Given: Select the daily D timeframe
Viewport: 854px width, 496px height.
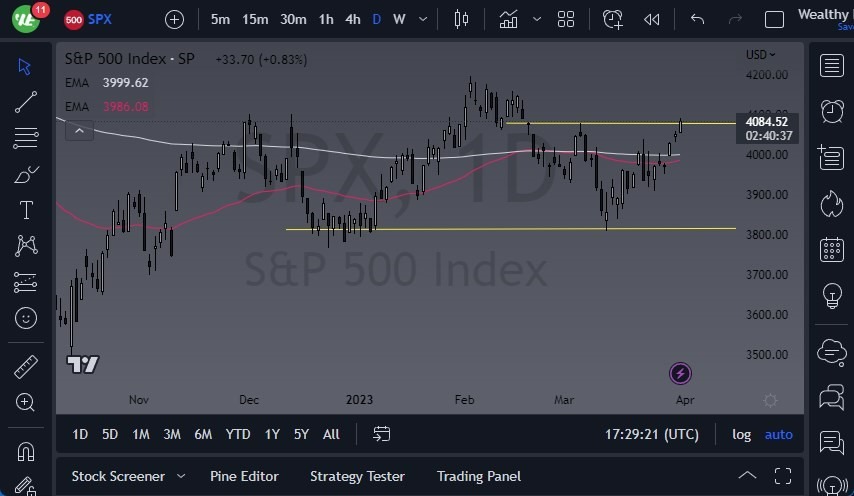Looking at the screenshot, I should [376, 20].
